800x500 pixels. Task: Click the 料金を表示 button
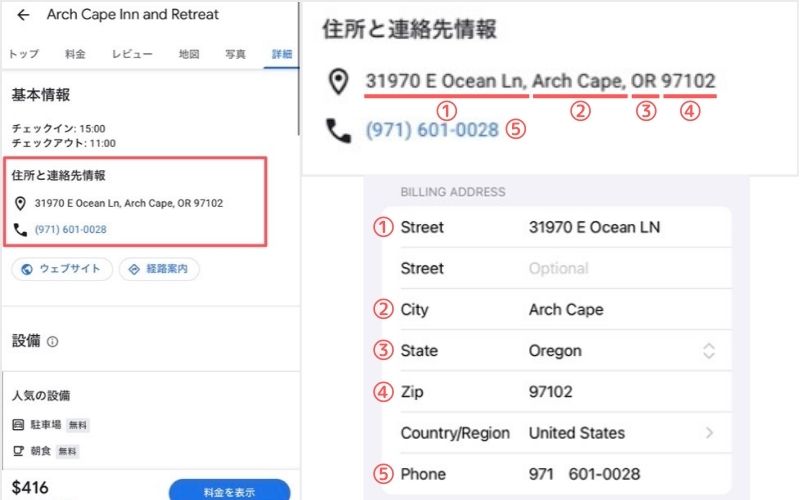[x=230, y=490]
